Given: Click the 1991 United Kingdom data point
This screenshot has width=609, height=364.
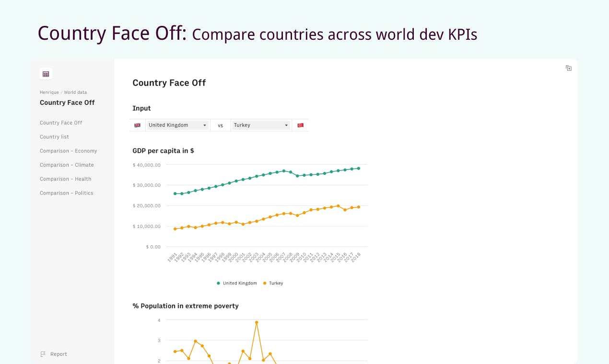Looking at the screenshot, I should [x=175, y=193].
